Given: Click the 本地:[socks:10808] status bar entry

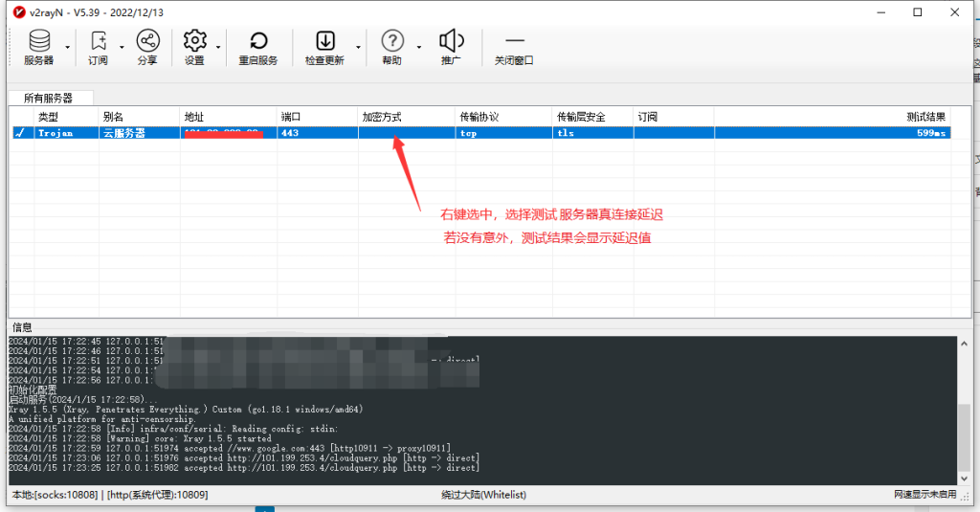Looking at the screenshot, I should tap(110, 495).
